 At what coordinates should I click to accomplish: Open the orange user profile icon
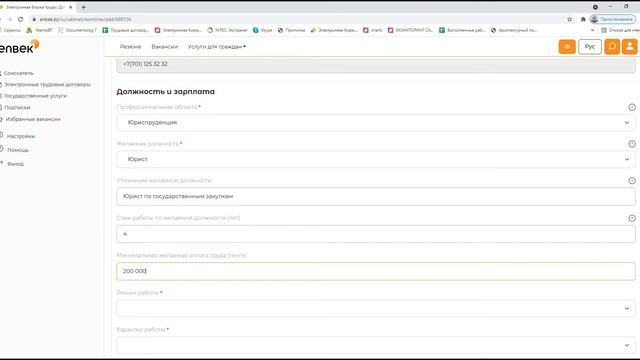(x=629, y=47)
